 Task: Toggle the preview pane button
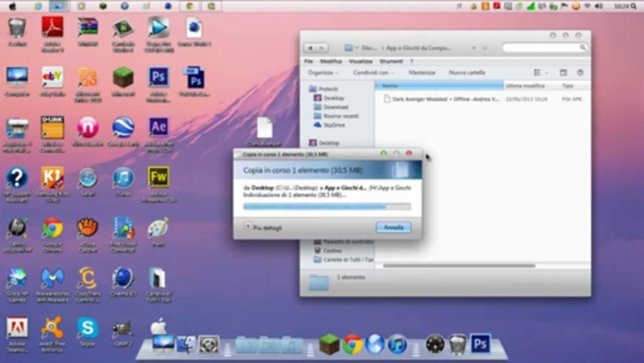click(563, 73)
